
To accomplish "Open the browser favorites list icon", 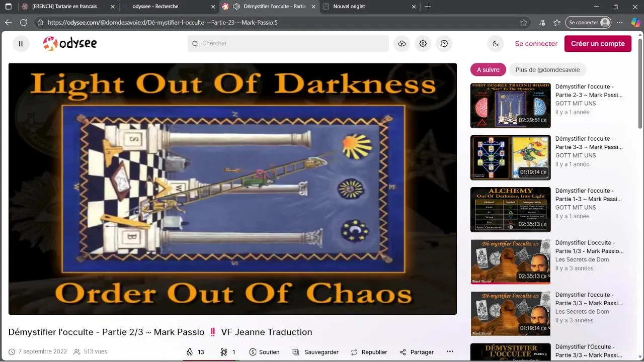I will (557, 23).
